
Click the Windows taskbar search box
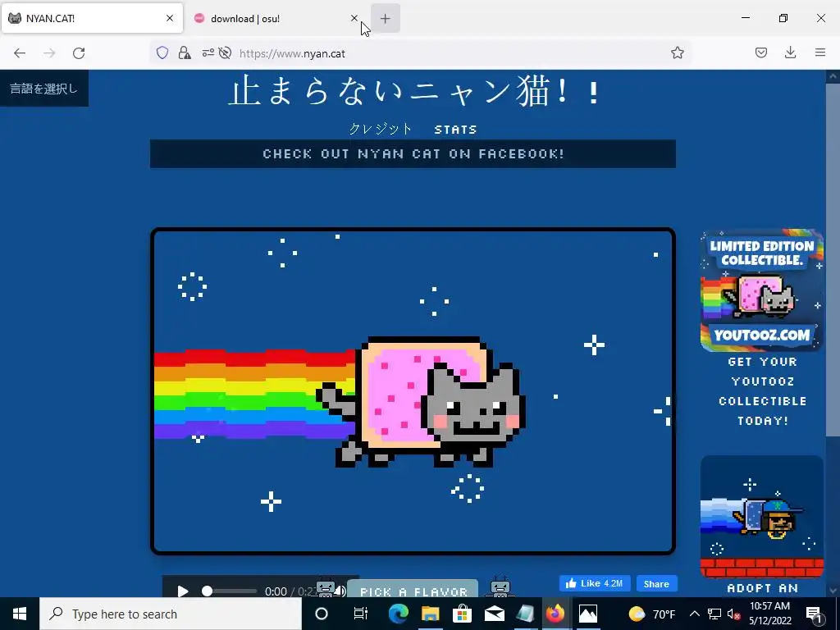[x=171, y=614]
